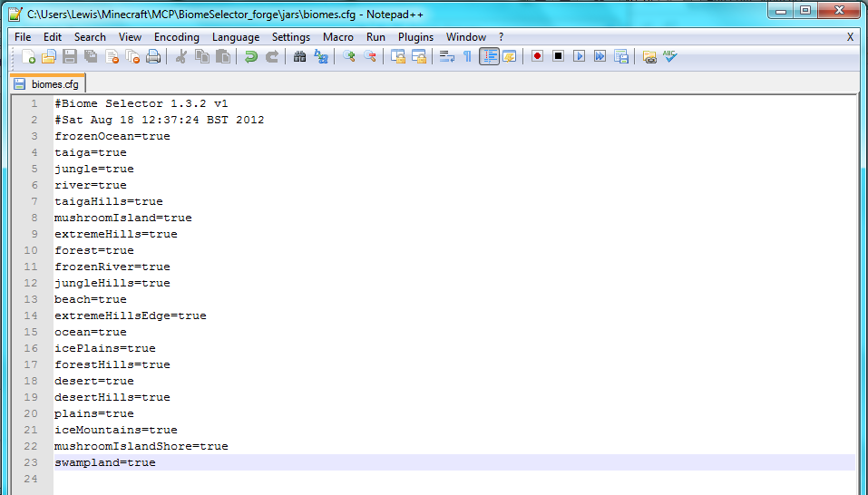The height and width of the screenshot is (495, 868).
Task: Open the File menu
Action: pyautogui.click(x=23, y=37)
